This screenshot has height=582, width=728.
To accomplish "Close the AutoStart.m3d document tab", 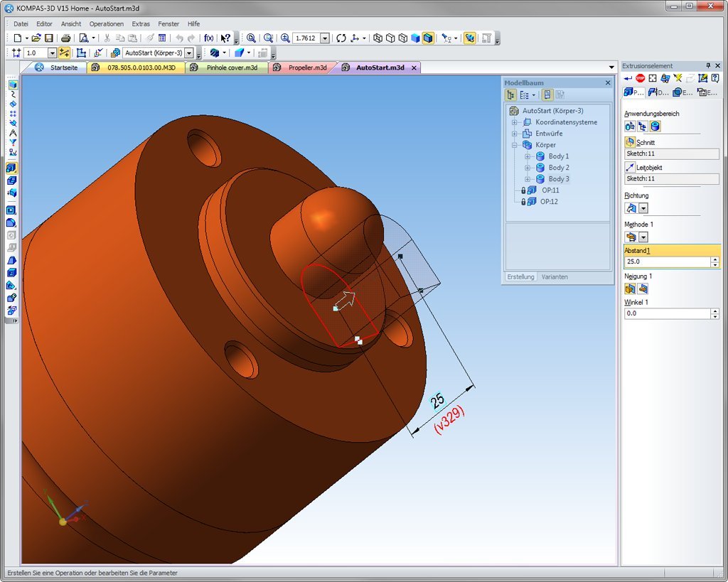I will click(x=413, y=68).
